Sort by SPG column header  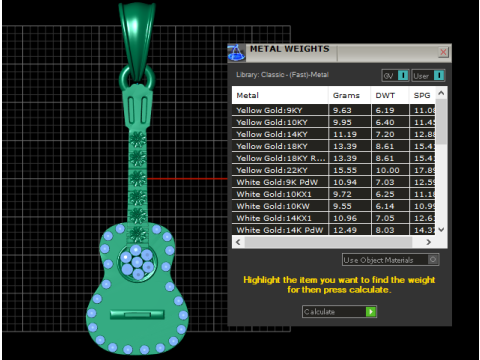422,95
